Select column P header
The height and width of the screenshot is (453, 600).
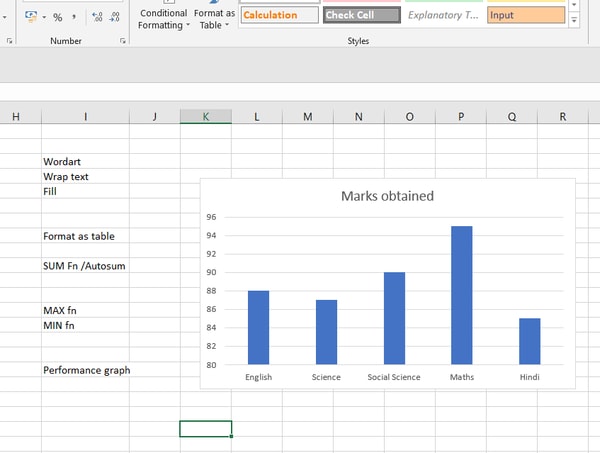click(x=461, y=117)
